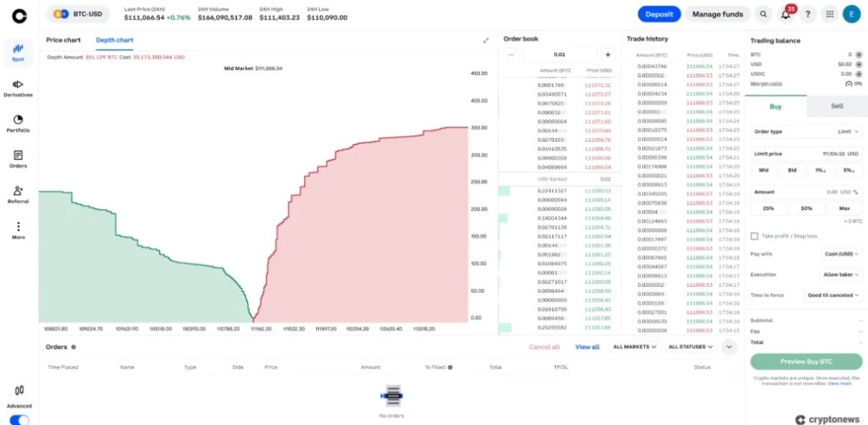Click the Coinbase logo icon
The image size is (868, 425).
pos(19,16)
